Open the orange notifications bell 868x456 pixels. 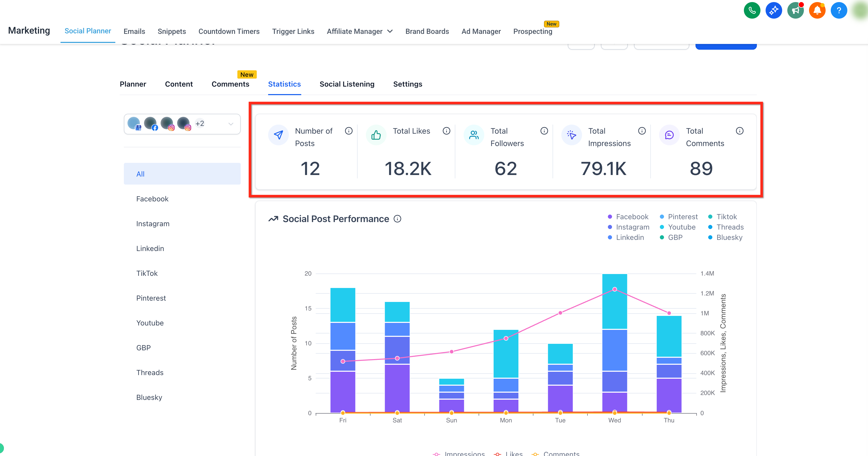tap(817, 10)
